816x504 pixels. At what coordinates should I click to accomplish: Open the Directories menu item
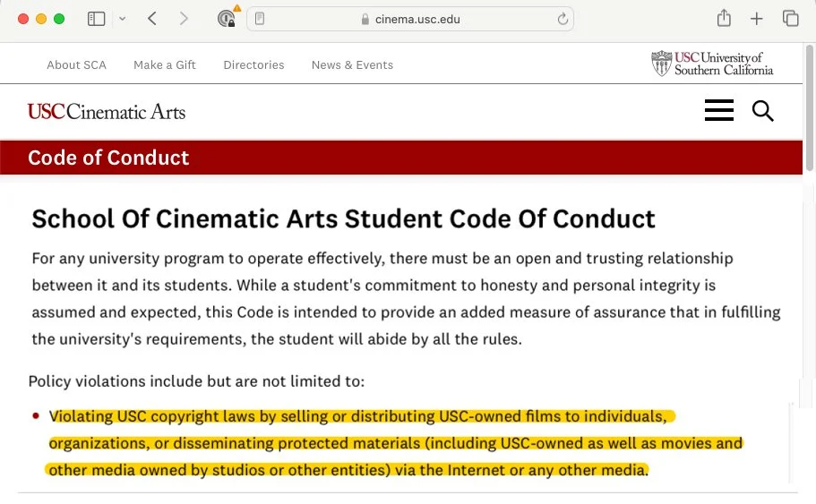254,65
